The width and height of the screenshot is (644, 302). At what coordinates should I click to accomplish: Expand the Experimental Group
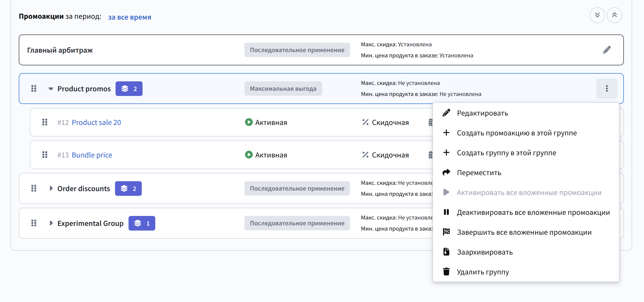pyautogui.click(x=51, y=223)
